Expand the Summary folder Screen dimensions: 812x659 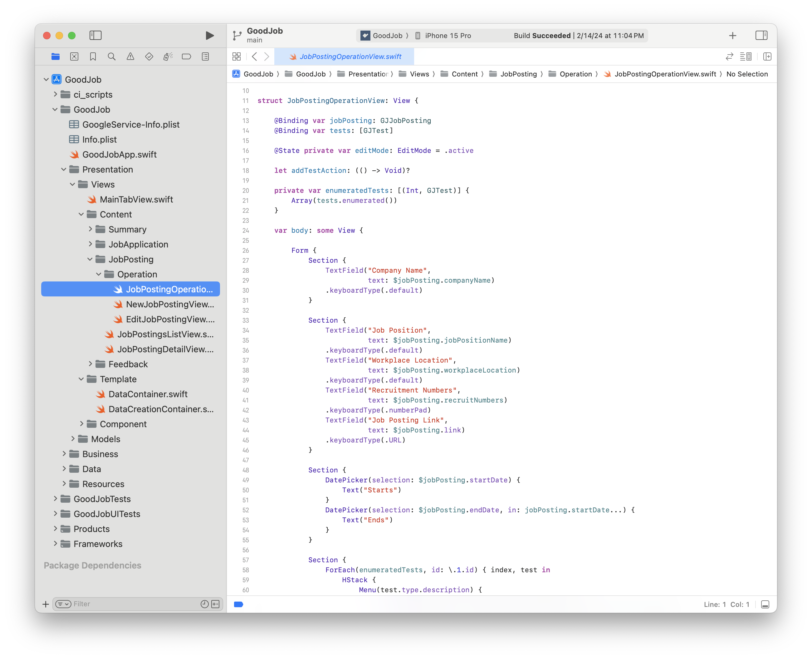tap(90, 229)
